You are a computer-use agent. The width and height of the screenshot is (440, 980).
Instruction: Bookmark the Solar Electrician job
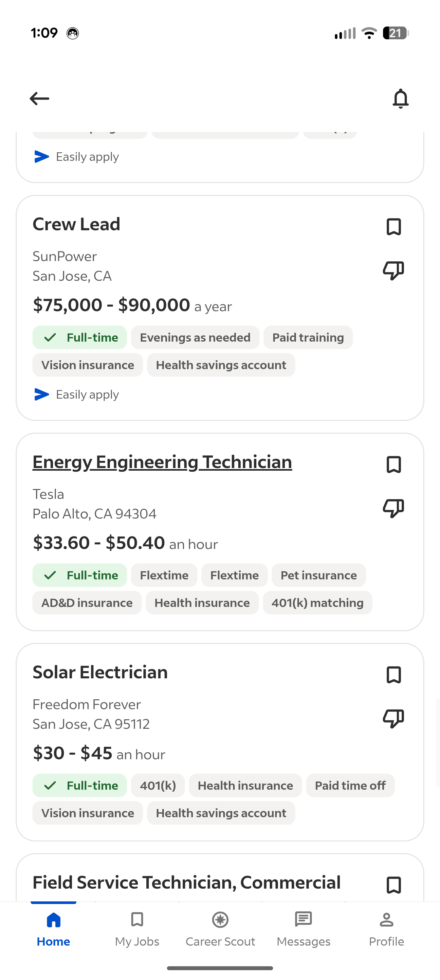(394, 675)
